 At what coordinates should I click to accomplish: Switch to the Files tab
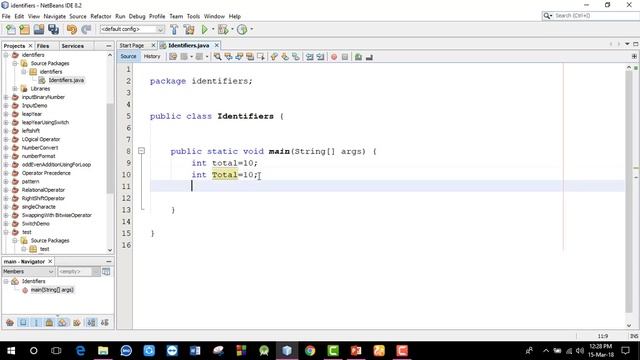pyautogui.click(x=43, y=46)
